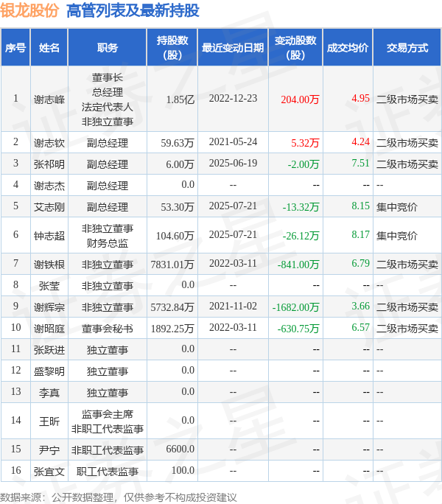This screenshot has width=442, height=504.
Task: Click the date 2022-12-23
Action: (x=233, y=98)
